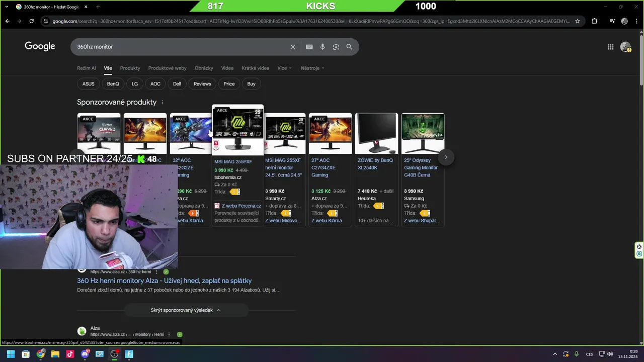
Task: Open the Discord taskbar icon
Action: click(x=85, y=354)
